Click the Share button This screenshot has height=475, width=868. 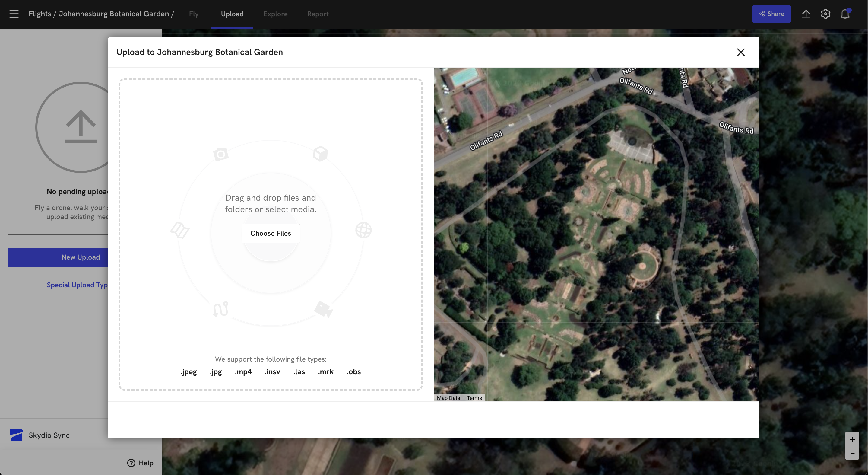[771, 14]
